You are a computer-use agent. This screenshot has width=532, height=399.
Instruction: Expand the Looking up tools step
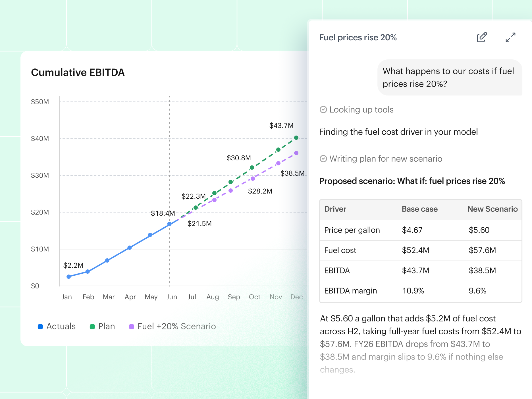(361, 110)
